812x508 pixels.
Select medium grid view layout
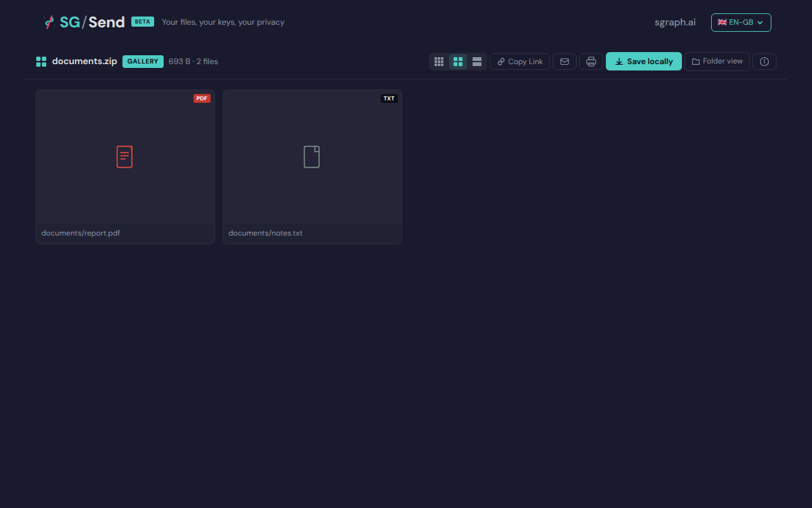point(458,62)
